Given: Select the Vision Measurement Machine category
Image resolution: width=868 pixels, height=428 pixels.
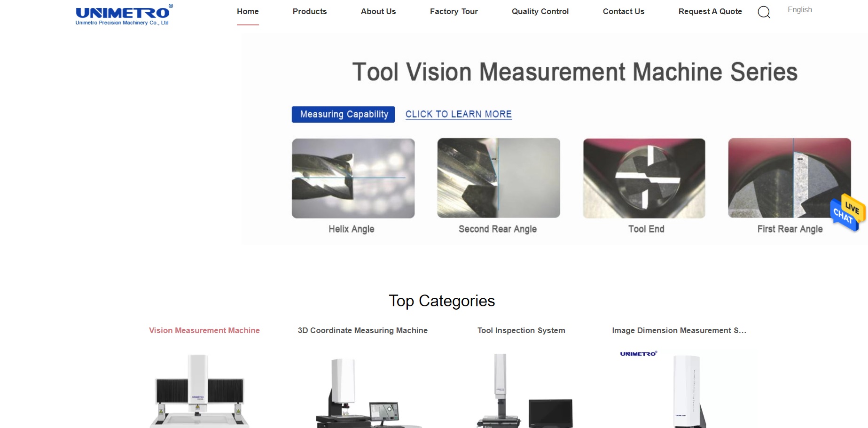Looking at the screenshot, I should (x=203, y=330).
